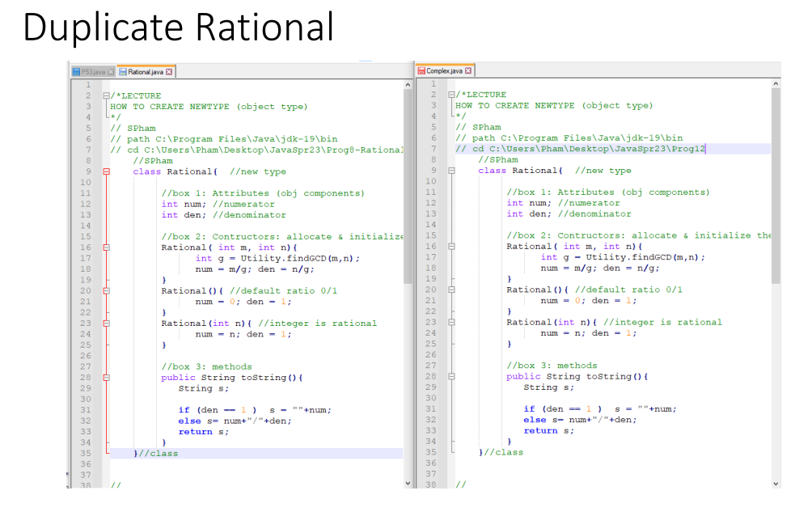Collapse the class Rational code block

click(x=106, y=171)
